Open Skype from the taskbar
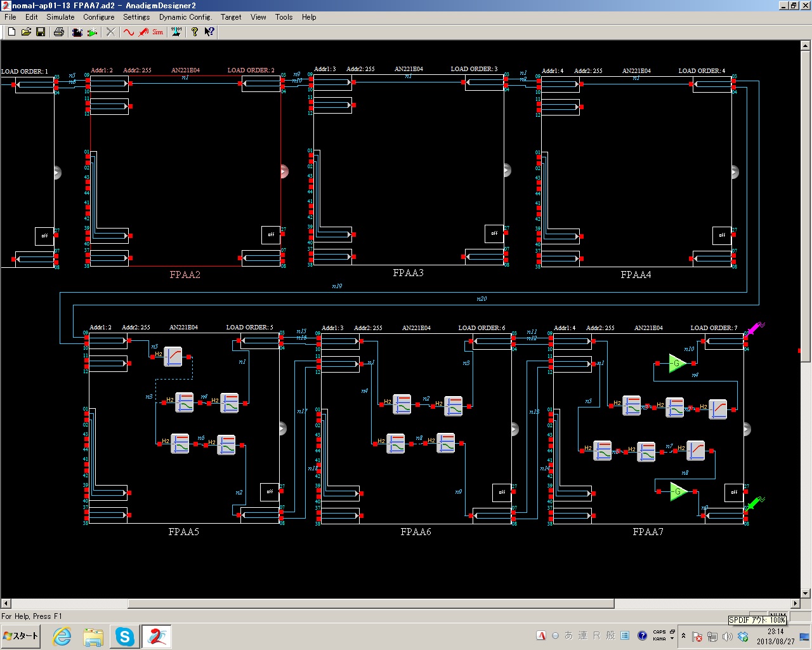 [125, 636]
